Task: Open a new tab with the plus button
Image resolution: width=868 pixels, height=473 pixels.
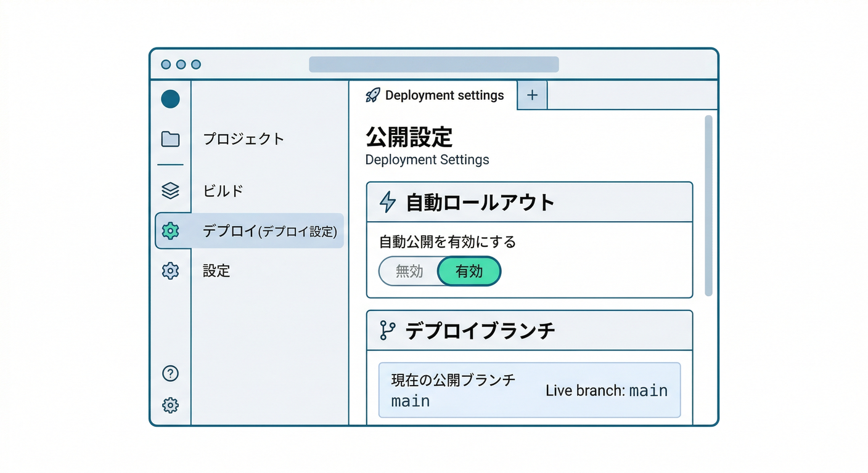Action: click(531, 95)
